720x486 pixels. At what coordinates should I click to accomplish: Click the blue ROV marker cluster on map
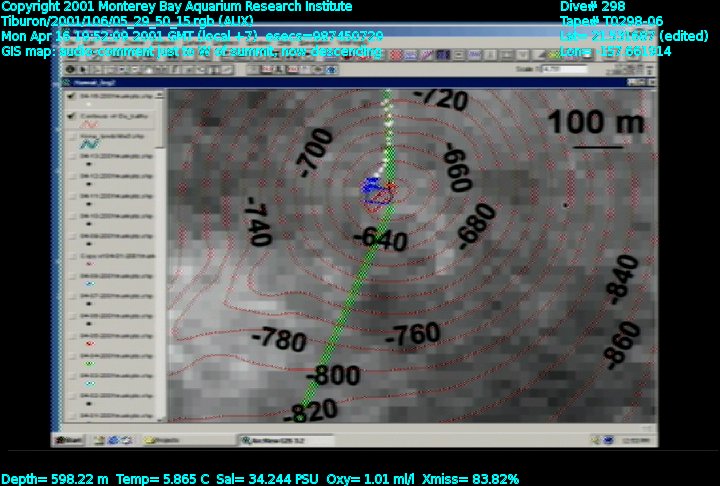click(374, 186)
